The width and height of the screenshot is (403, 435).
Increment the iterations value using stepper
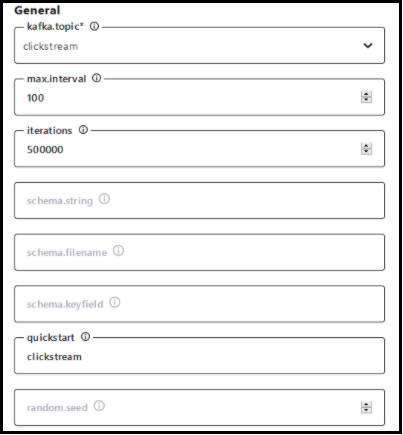coord(366,146)
